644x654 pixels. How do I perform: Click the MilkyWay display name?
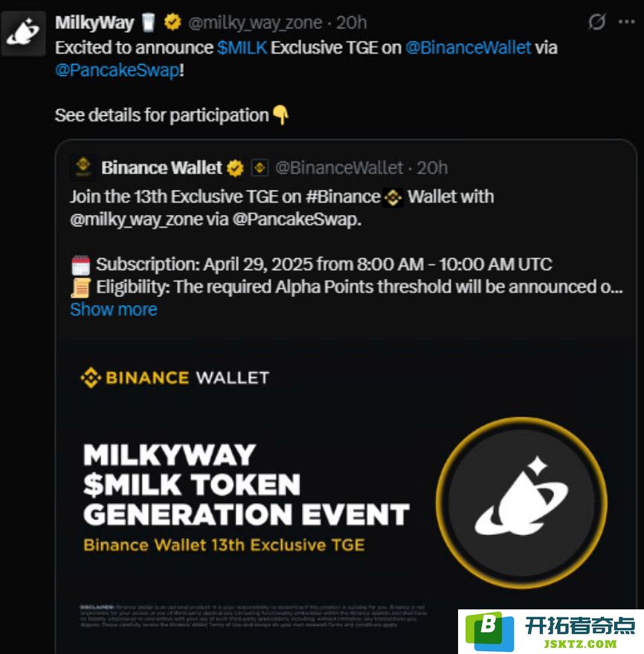pos(94,22)
